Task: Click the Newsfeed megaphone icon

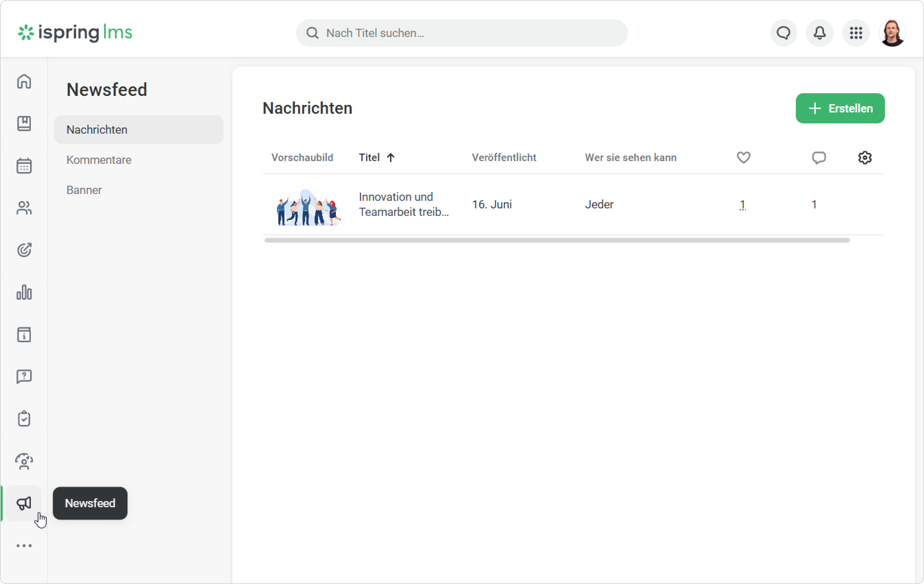Action: pyautogui.click(x=24, y=503)
